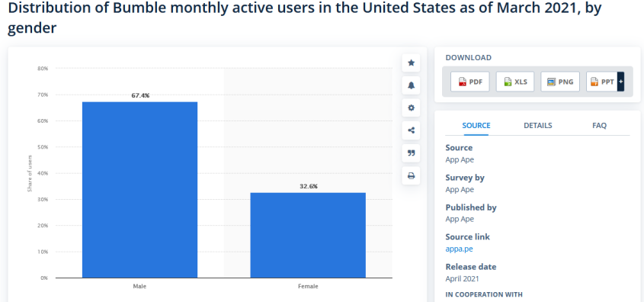644x302 pixels.
Task: Click the 67.4% data label
Action: click(140, 96)
